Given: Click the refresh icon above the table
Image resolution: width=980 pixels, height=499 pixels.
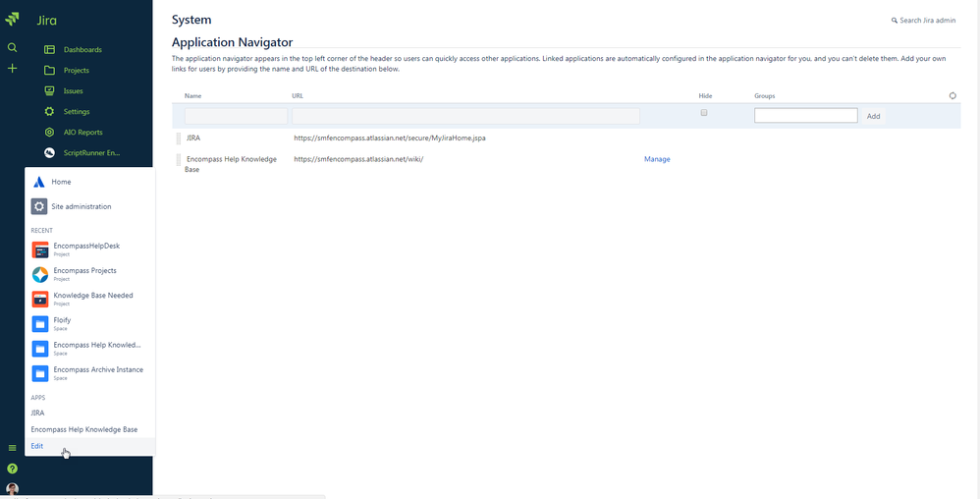Looking at the screenshot, I should [953, 95].
